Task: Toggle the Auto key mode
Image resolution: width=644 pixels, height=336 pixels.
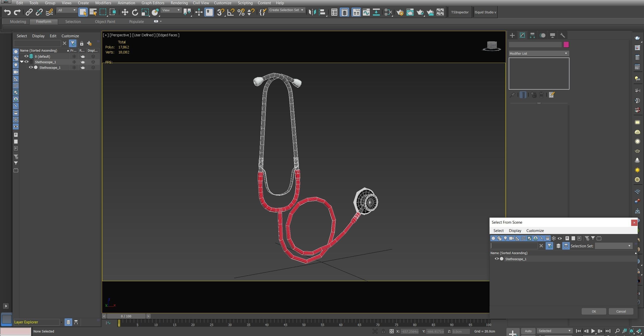Action: pyautogui.click(x=528, y=331)
